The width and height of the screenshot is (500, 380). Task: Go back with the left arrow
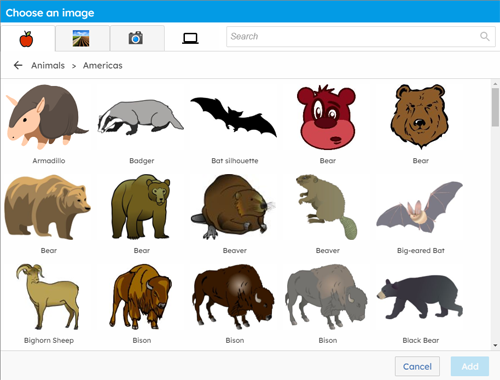18,65
